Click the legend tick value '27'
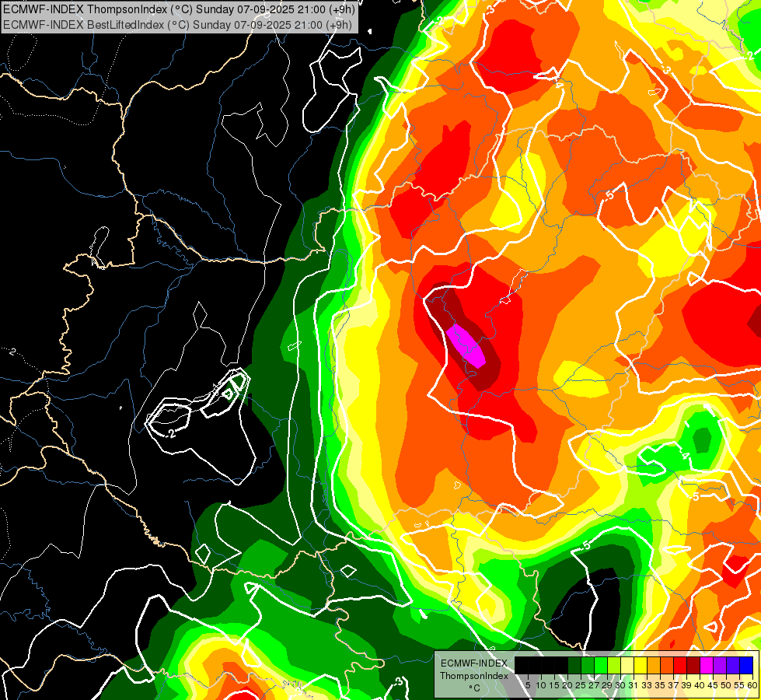The height and width of the screenshot is (700, 761). (x=594, y=685)
